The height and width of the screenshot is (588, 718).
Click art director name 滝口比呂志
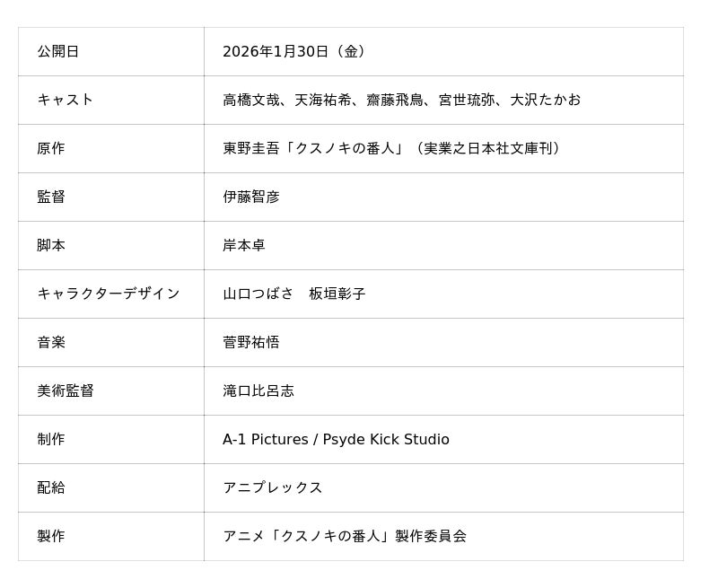tap(258, 391)
